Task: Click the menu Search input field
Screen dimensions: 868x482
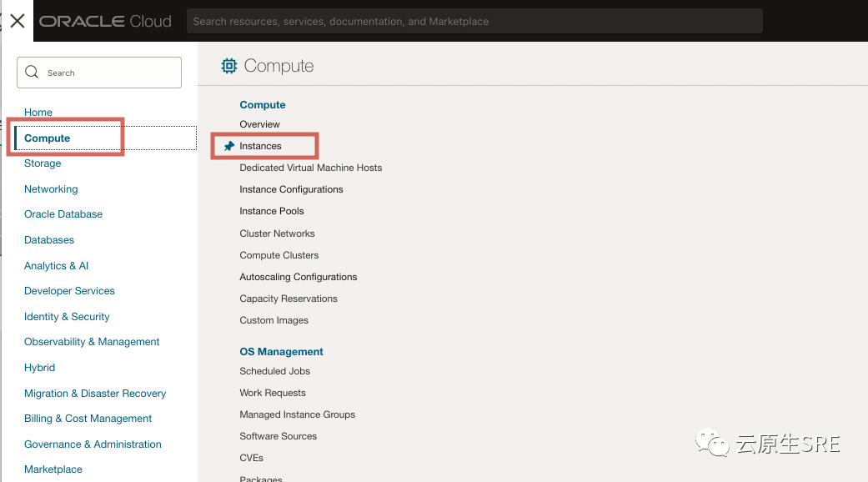Action: tap(99, 73)
